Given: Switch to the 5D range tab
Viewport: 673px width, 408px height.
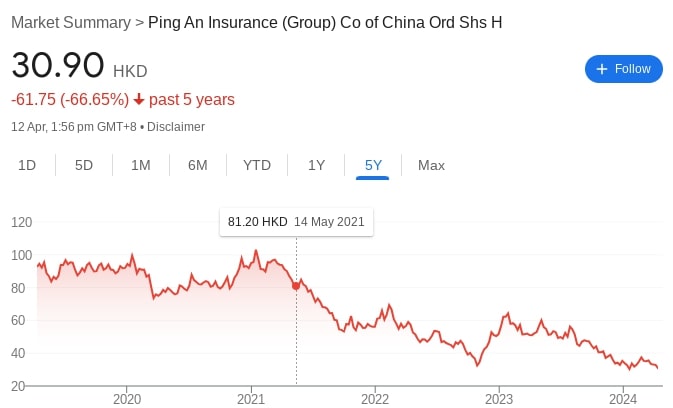Looking at the screenshot, I should [84, 165].
